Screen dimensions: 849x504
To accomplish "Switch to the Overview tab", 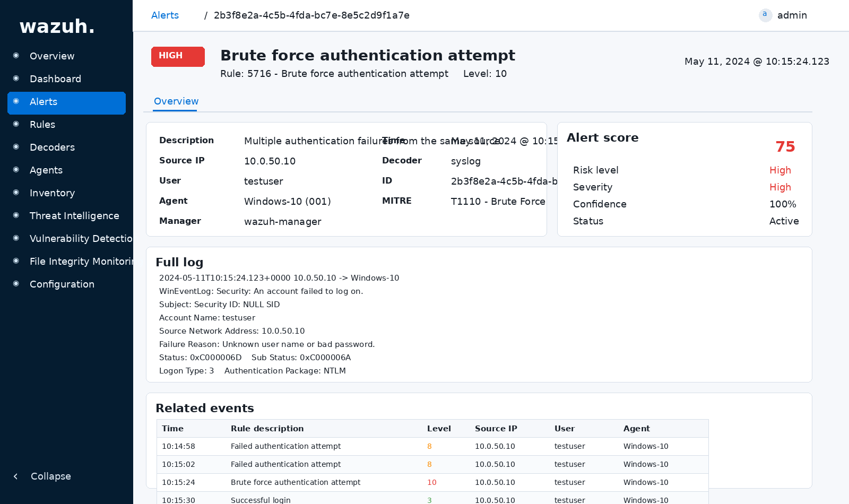I will pos(176,101).
